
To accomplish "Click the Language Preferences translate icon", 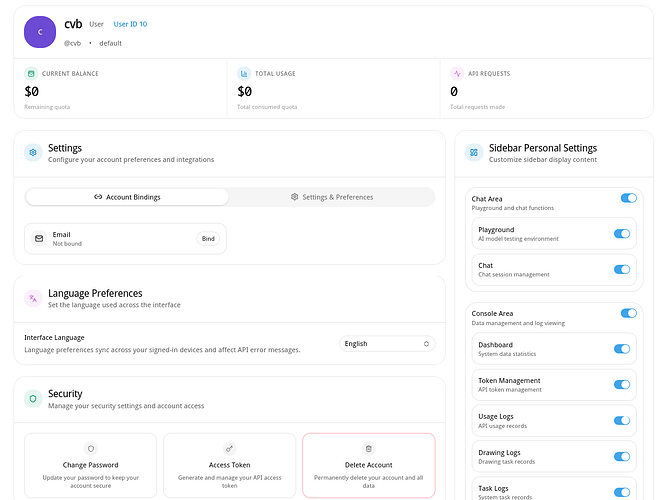I will point(33,298).
